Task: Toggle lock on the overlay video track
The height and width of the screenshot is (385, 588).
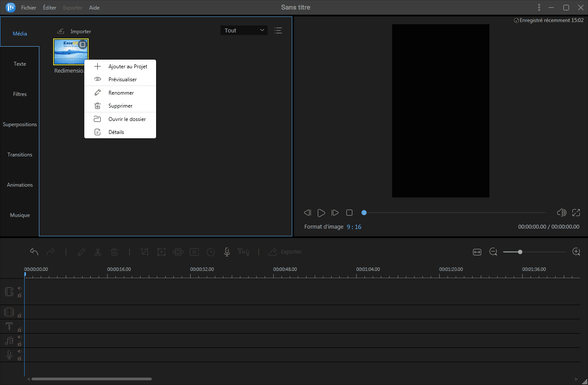Action: coord(19,315)
